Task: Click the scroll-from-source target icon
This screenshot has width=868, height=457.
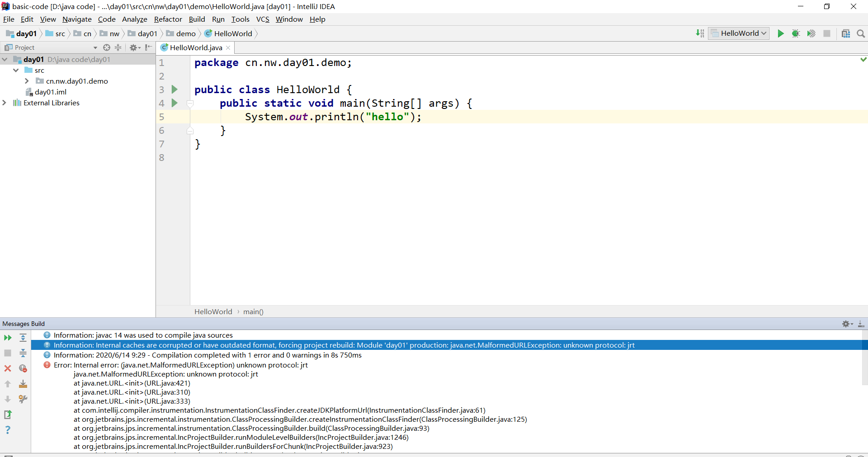Action: tap(107, 47)
